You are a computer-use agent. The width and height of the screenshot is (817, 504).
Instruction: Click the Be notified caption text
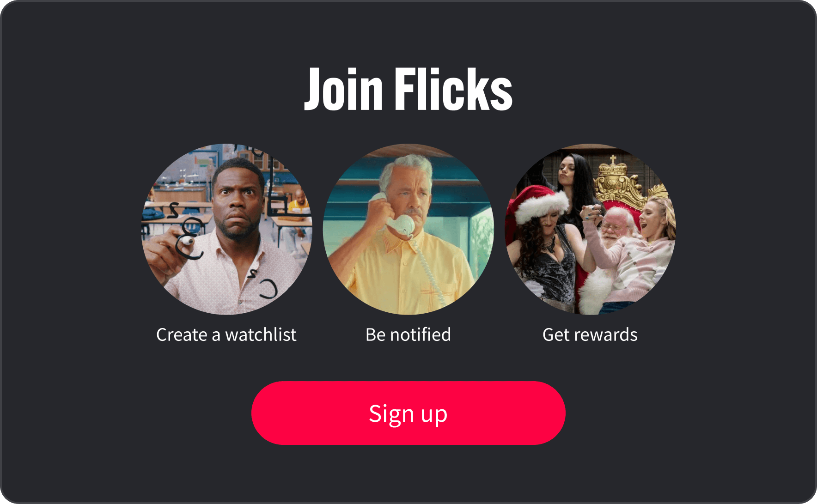408,334
